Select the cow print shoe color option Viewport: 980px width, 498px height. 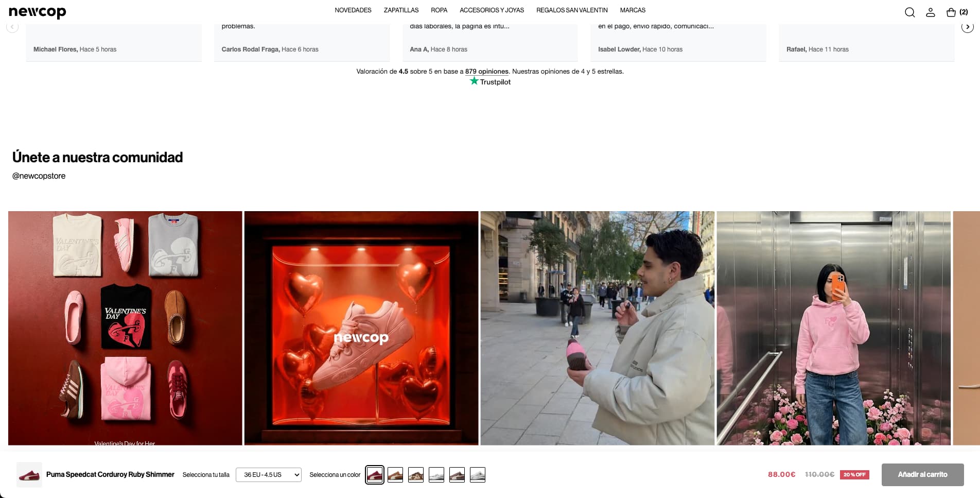coord(416,474)
